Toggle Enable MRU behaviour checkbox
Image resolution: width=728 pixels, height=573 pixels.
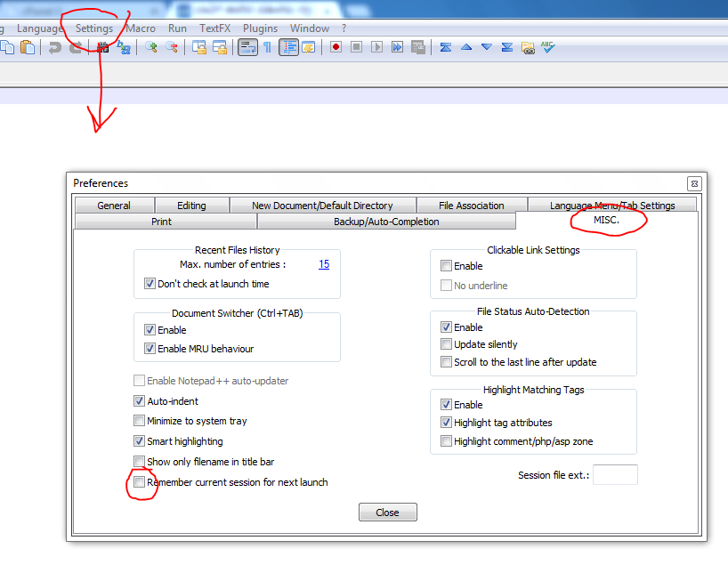pyautogui.click(x=150, y=349)
